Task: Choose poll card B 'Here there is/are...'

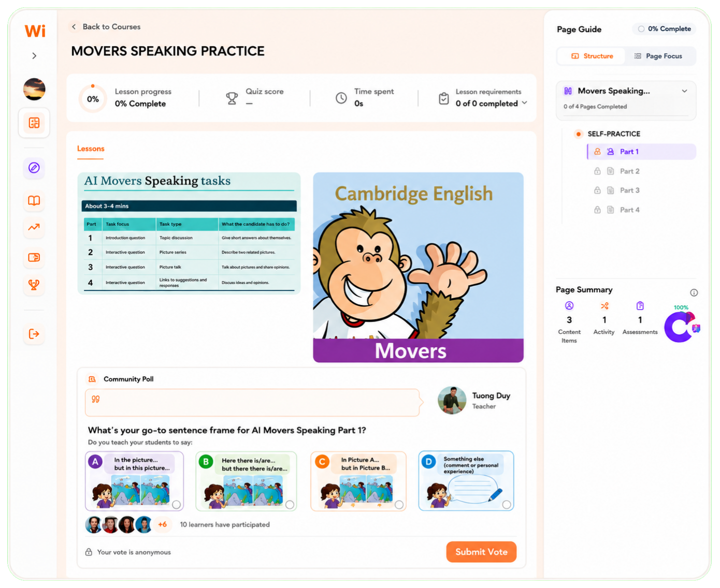Action: tap(246, 481)
